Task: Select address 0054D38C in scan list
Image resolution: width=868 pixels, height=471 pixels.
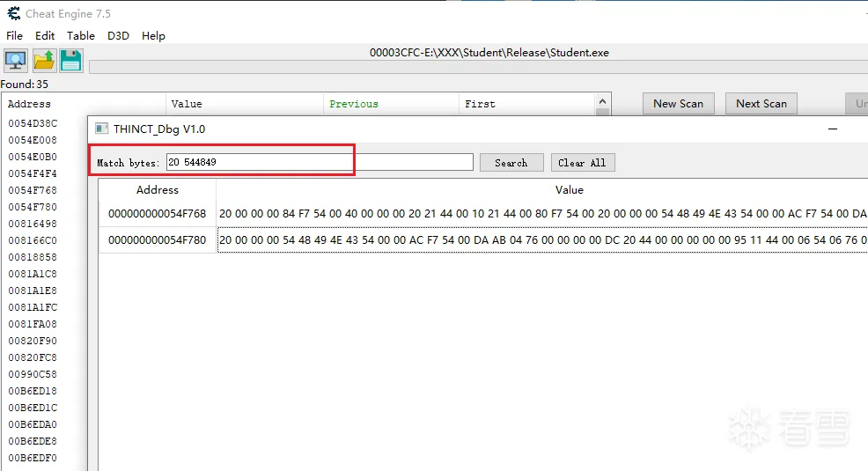Action: 33,123
